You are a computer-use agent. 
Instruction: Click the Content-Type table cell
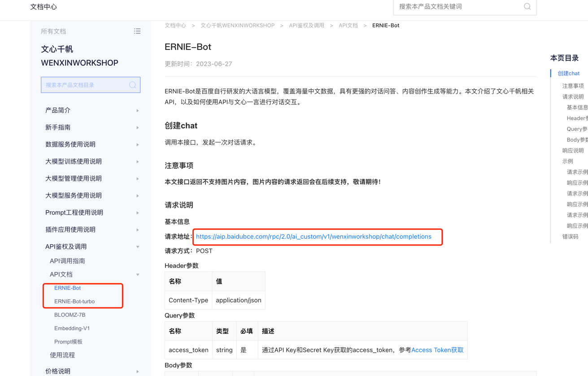188,300
